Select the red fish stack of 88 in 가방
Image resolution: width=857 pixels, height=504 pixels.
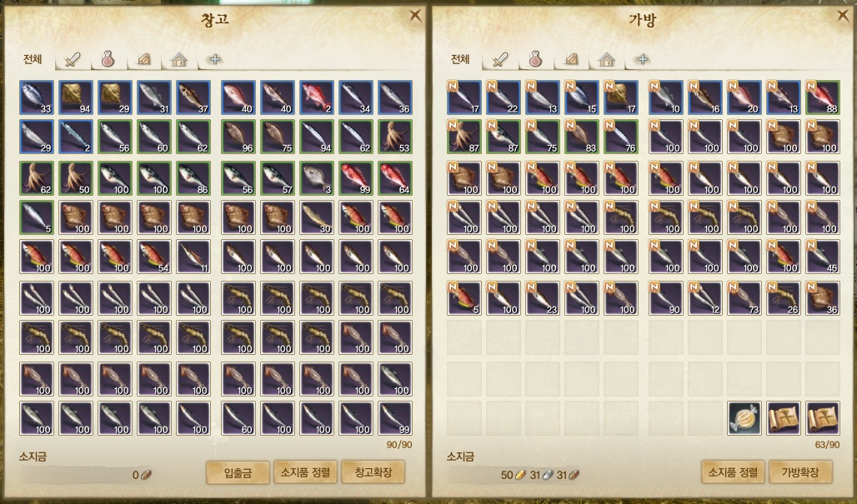click(823, 97)
